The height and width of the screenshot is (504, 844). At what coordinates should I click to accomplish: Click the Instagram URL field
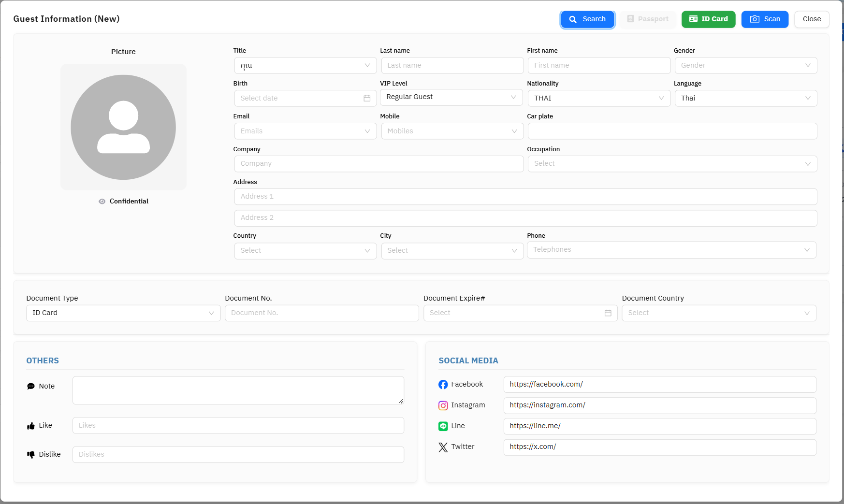tap(660, 405)
